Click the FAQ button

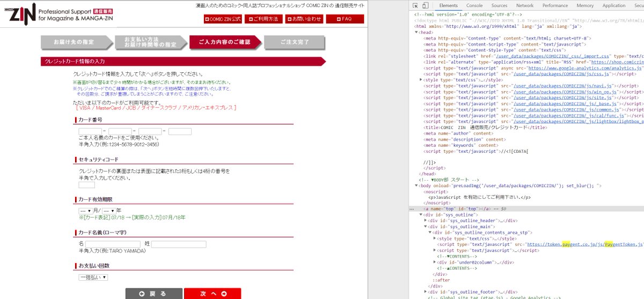click(345, 19)
